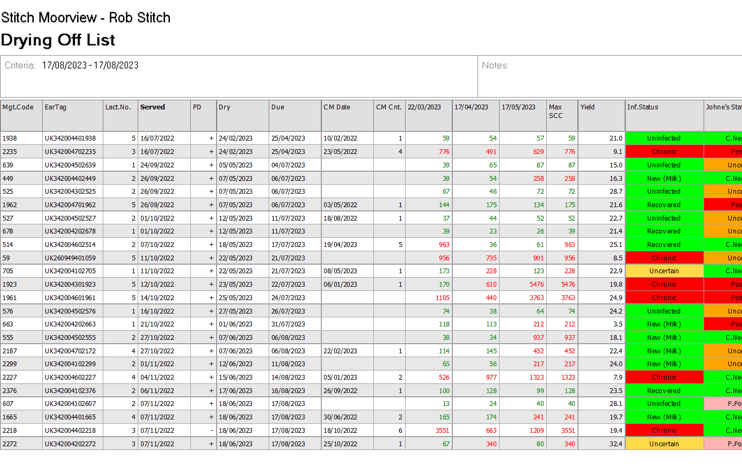Select the Due column header

[x=278, y=107]
